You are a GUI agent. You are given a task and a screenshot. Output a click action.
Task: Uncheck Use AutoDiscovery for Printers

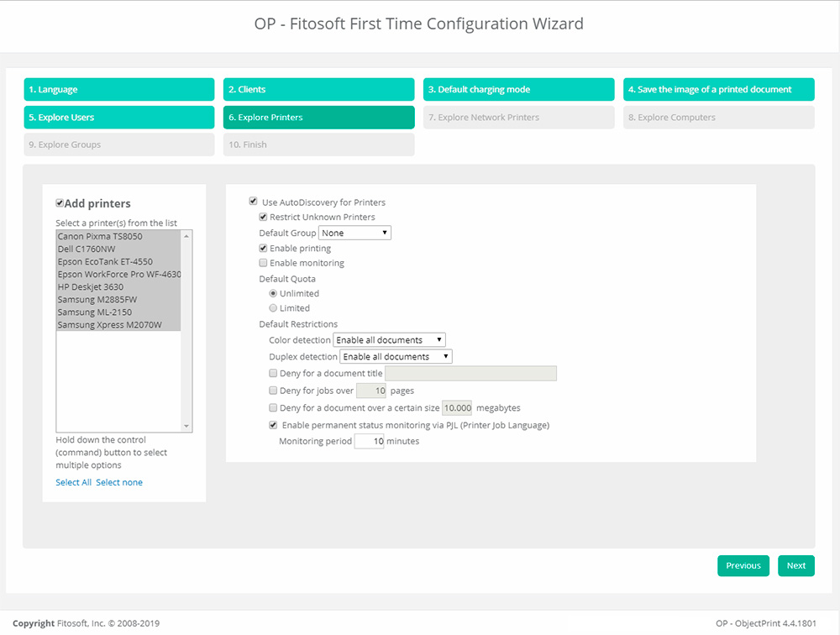pos(253,202)
